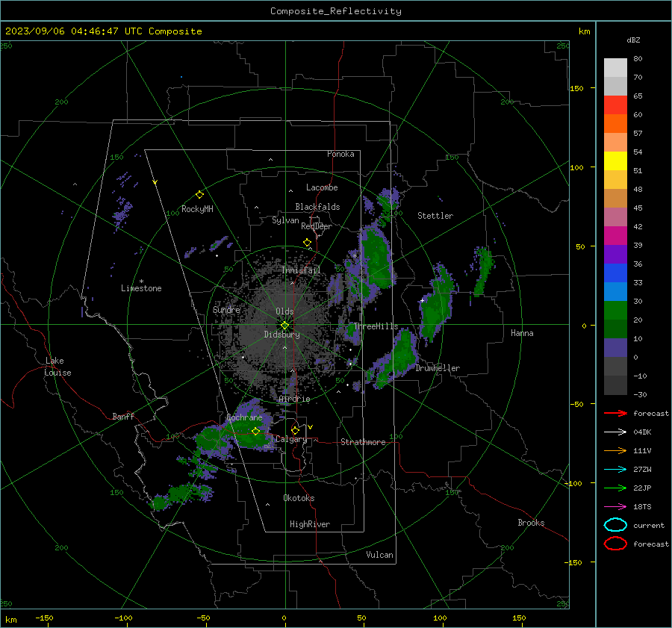The width and height of the screenshot is (672, 628).
Task: Click the Cochrane city label
Action: [x=244, y=417]
